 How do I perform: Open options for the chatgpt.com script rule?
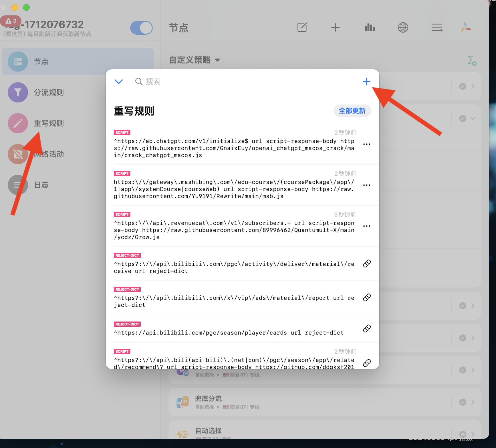366,144
